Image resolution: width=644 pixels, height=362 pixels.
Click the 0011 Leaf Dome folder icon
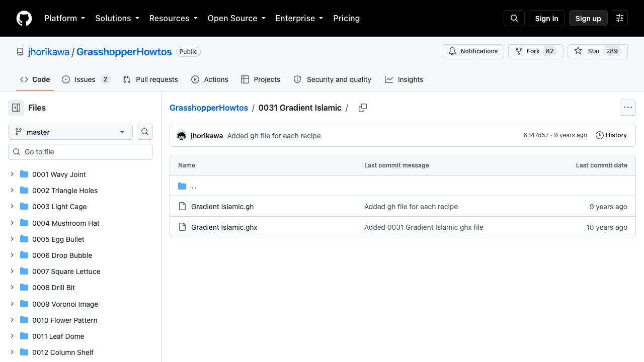coord(24,336)
